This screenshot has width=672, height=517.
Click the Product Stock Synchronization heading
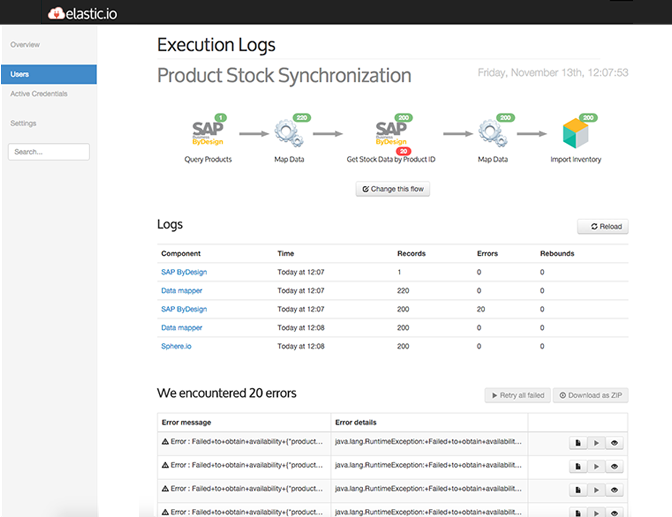[x=284, y=75]
